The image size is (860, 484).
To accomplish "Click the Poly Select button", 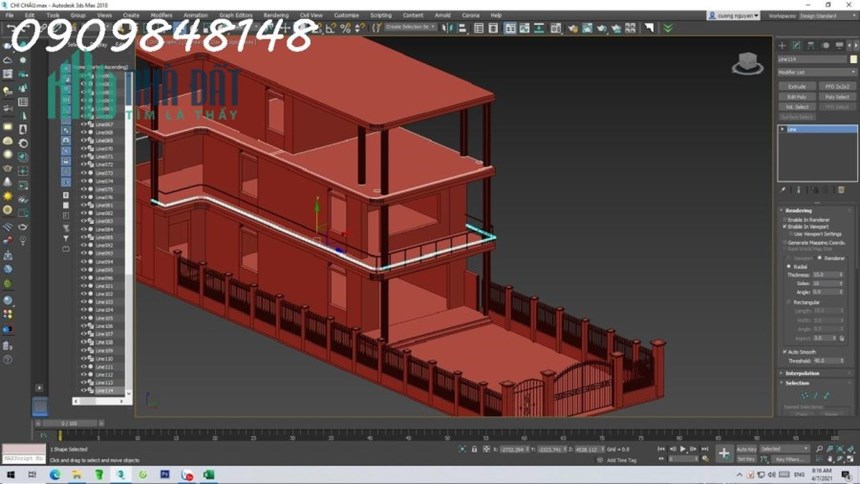I will (837, 97).
